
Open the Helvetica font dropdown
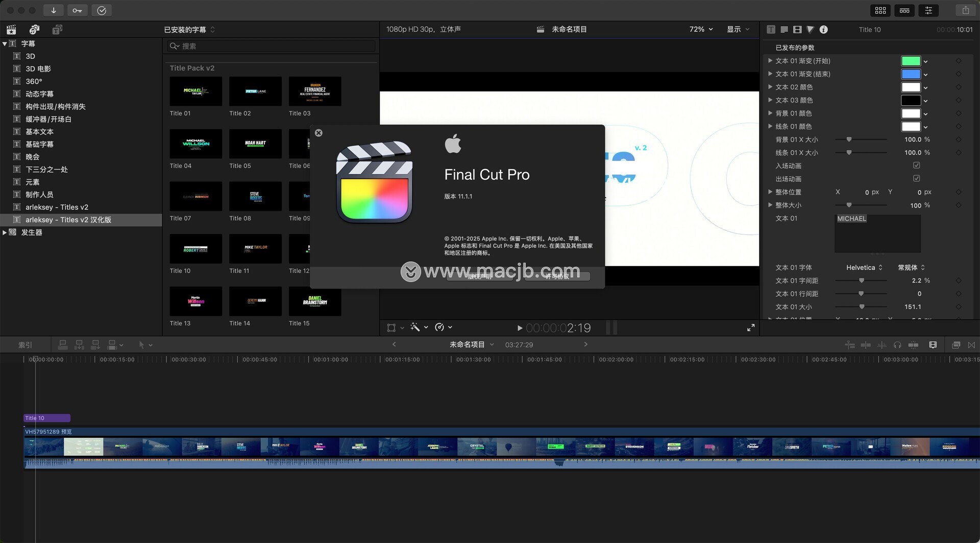[864, 268]
